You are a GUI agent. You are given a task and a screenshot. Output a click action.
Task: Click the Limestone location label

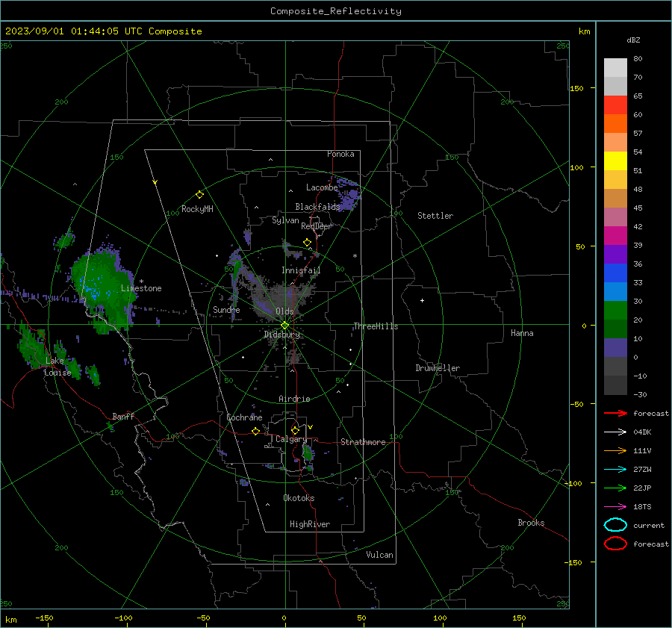coord(141,288)
